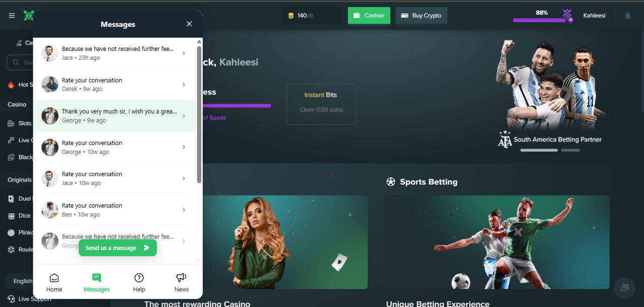Click the Roulette sidebar icon
This screenshot has height=307, width=644.
pos(12,249)
